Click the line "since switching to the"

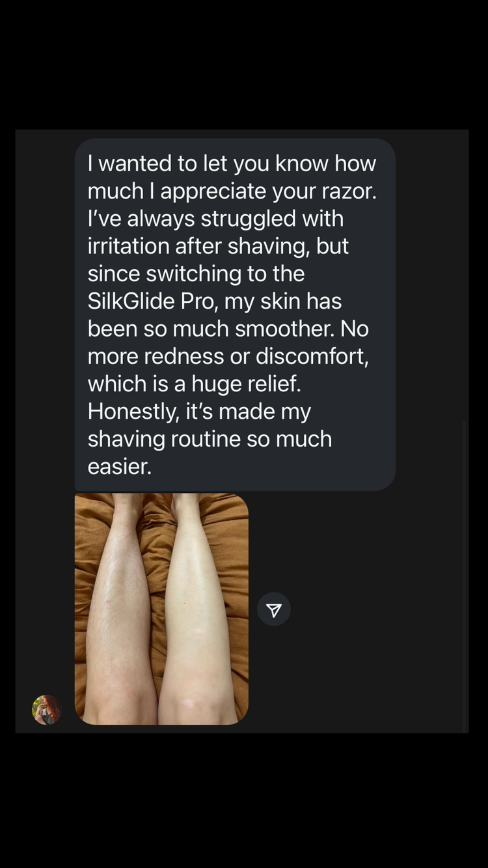pos(196,273)
